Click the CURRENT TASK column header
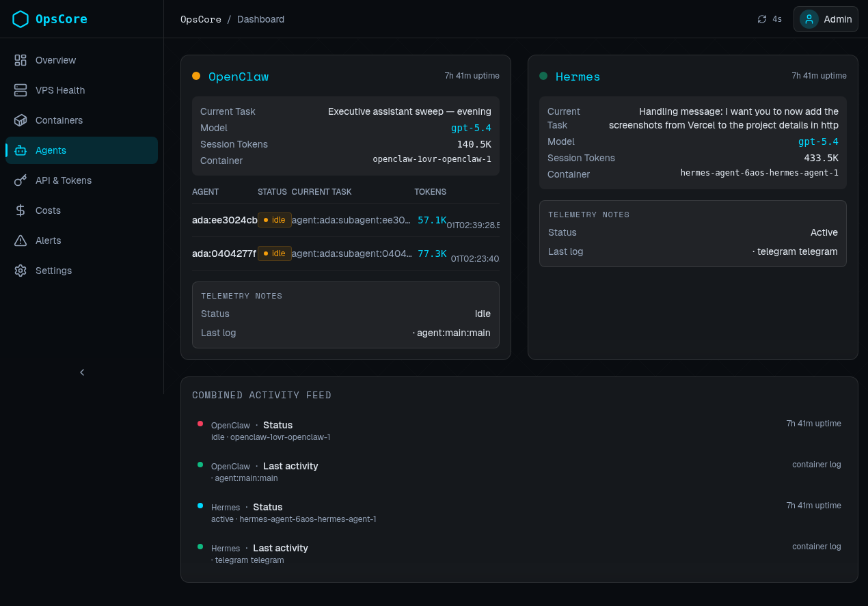Image resolution: width=868 pixels, height=606 pixels. pyautogui.click(x=321, y=192)
